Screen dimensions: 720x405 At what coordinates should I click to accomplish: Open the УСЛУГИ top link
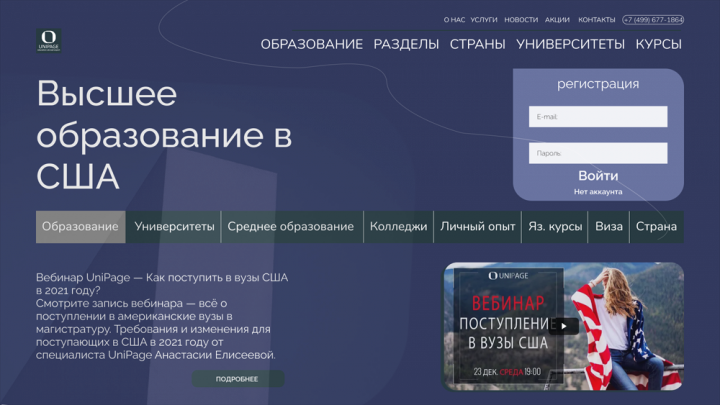tap(484, 20)
